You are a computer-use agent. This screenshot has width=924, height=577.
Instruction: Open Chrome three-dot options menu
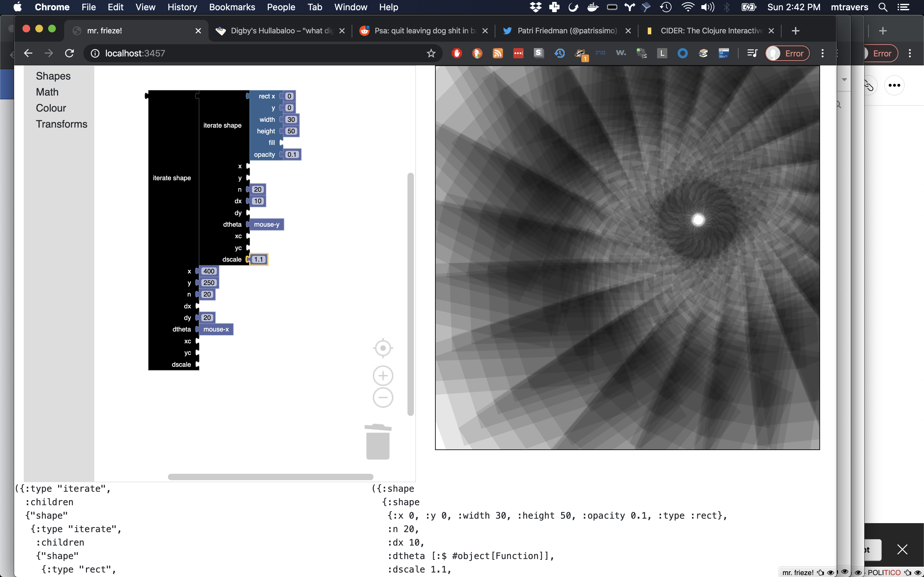[822, 54]
